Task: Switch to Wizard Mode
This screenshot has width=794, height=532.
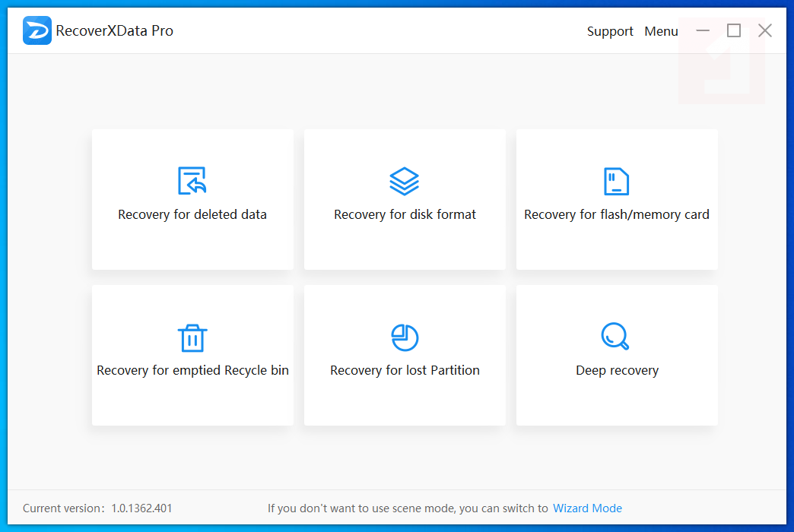Action: click(587, 508)
